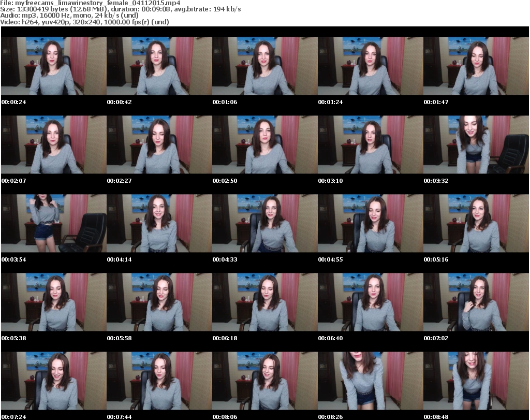The height and width of the screenshot is (420, 530).
Task: Click the Video codec info line
Action: [85, 22]
